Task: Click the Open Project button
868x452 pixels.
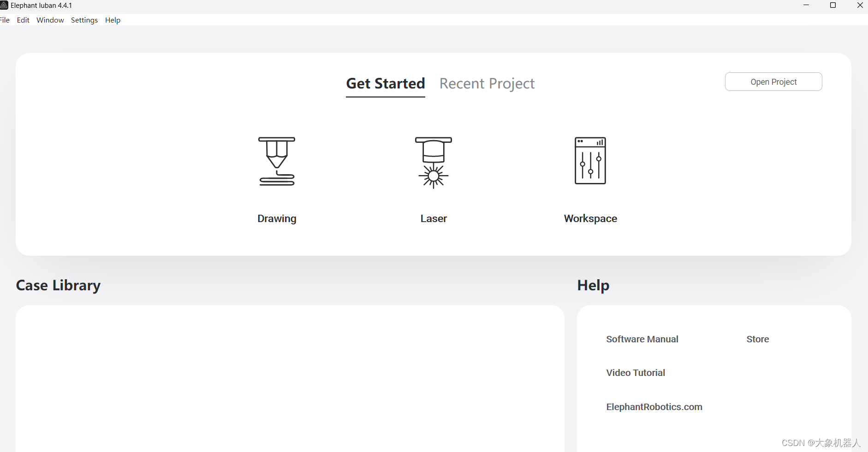Action: pos(773,82)
